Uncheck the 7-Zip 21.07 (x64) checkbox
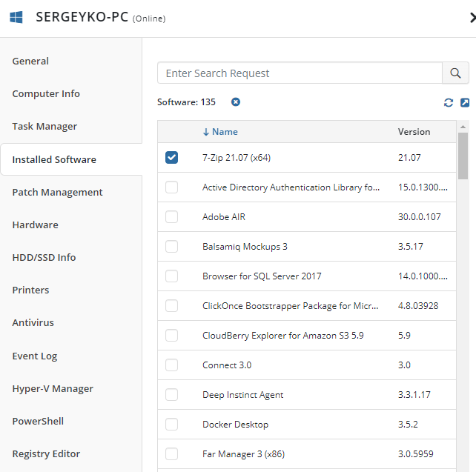This screenshot has height=472, width=476. point(171,157)
